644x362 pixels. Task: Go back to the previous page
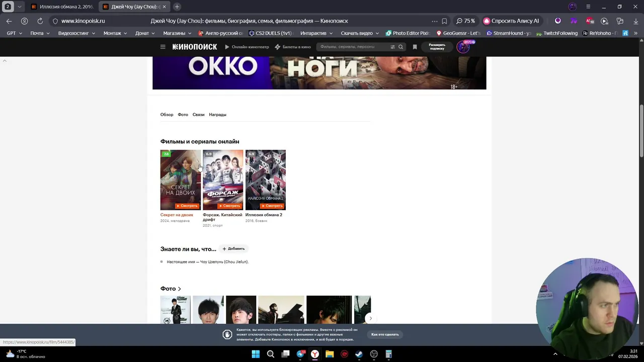click(9, 21)
